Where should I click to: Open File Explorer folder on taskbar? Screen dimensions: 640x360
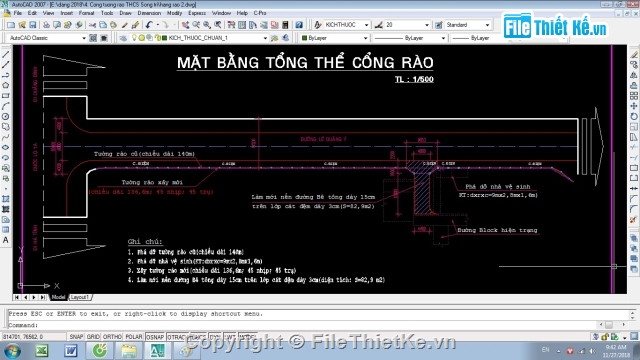[x=129, y=351]
